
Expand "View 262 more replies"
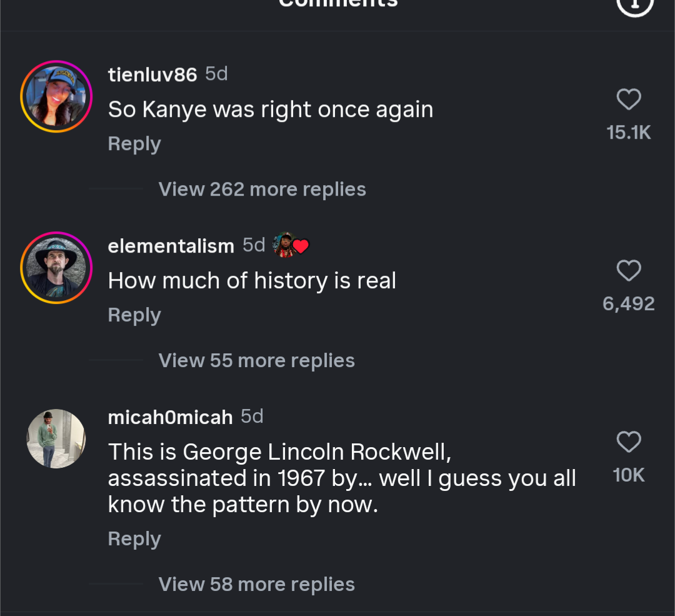(x=262, y=189)
